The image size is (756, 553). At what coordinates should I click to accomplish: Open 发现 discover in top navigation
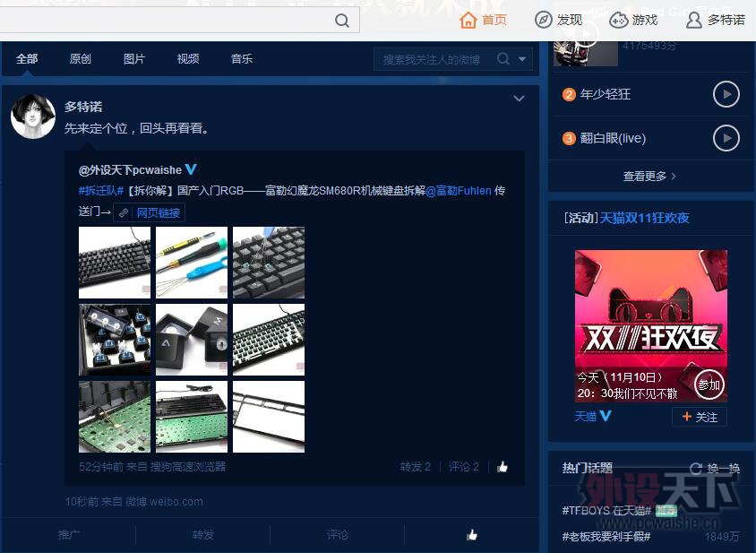coord(558,20)
